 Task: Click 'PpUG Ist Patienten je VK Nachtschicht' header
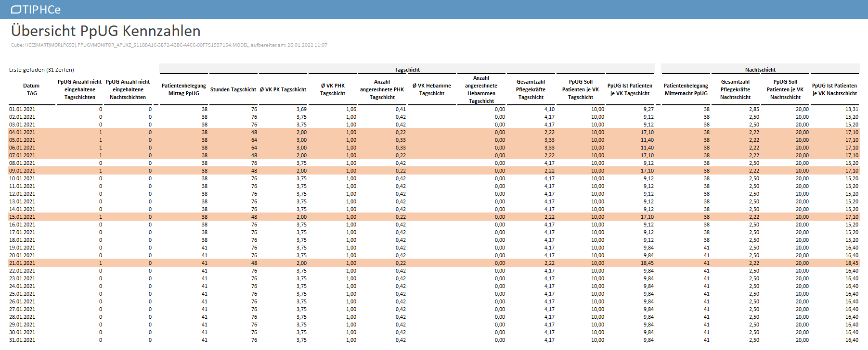pos(834,89)
